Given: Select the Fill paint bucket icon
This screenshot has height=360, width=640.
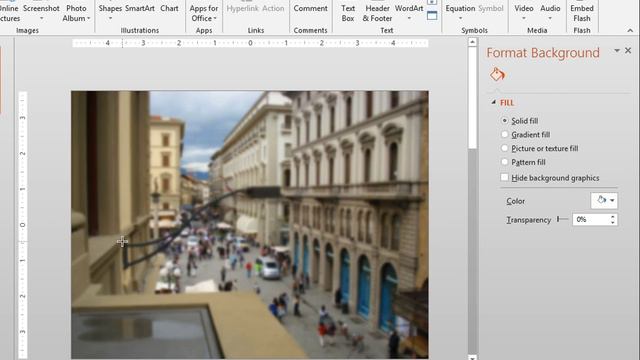Looking at the screenshot, I should click(497, 74).
